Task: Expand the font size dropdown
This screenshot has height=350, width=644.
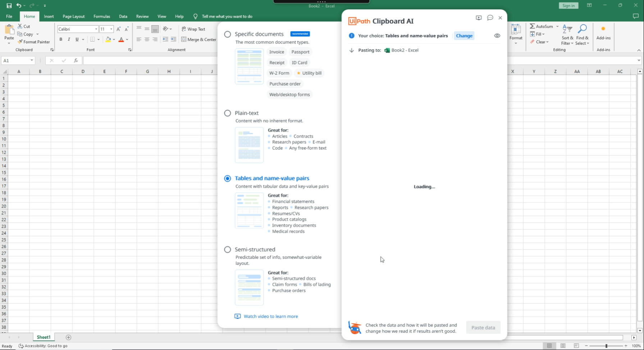Action: 111,29
